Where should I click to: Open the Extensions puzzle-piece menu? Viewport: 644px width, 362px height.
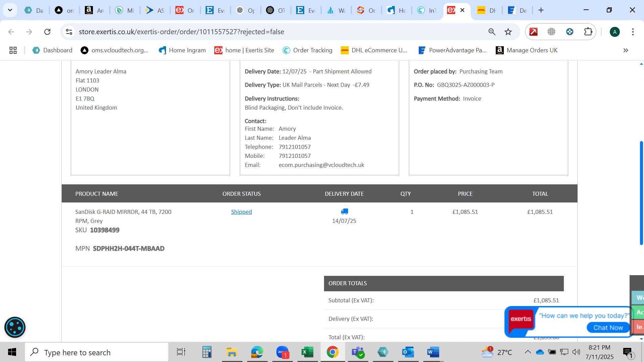point(588,32)
